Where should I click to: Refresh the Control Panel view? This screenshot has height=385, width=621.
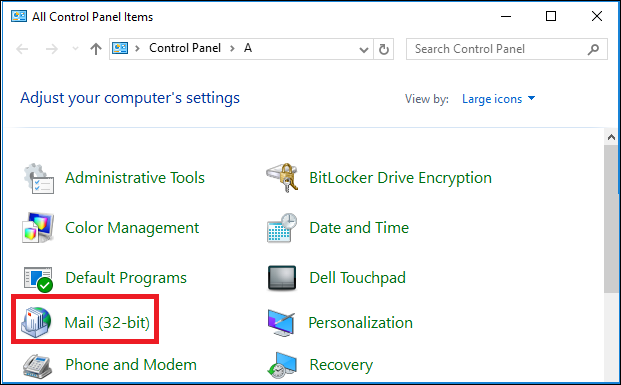click(x=383, y=49)
